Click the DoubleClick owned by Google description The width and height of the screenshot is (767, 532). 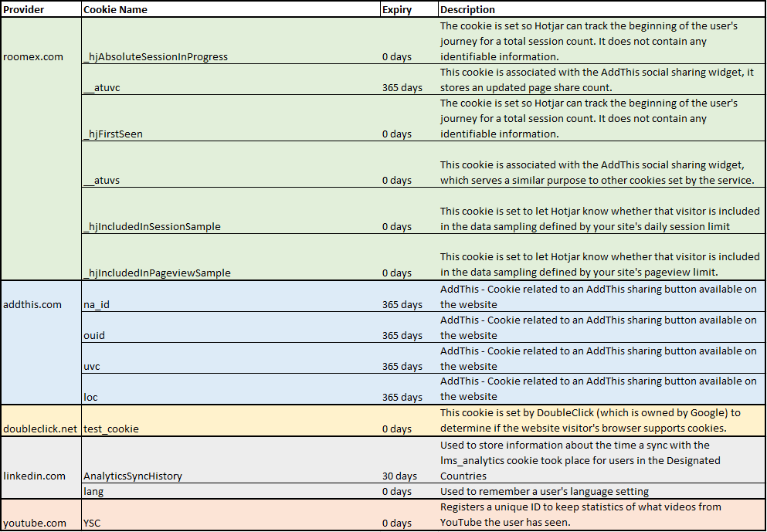[602, 421]
